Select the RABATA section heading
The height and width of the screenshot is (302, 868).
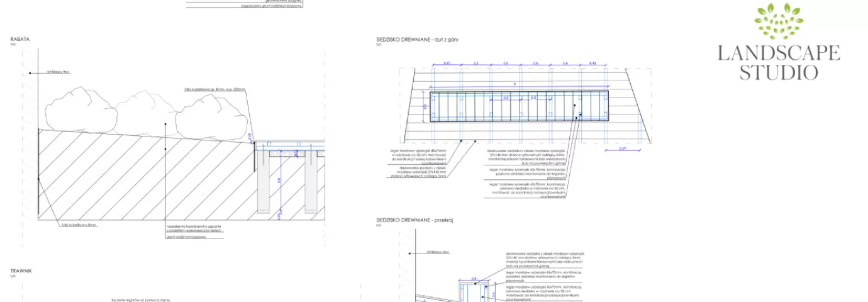[20, 39]
